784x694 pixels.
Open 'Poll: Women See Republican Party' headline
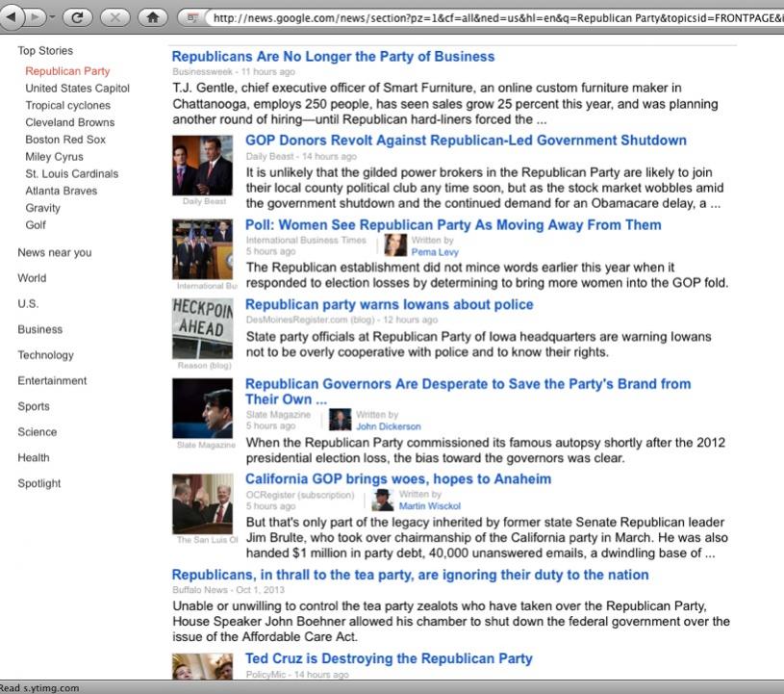pyautogui.click(x=453, y=224)
